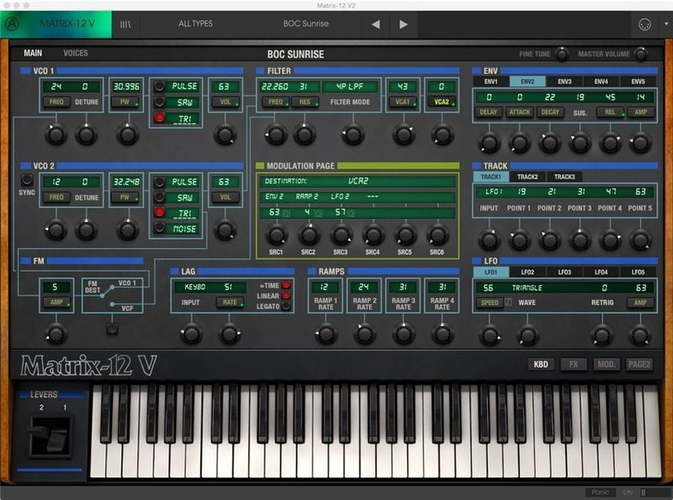Toggle Lag =TIME switch

tap(286, 285)
